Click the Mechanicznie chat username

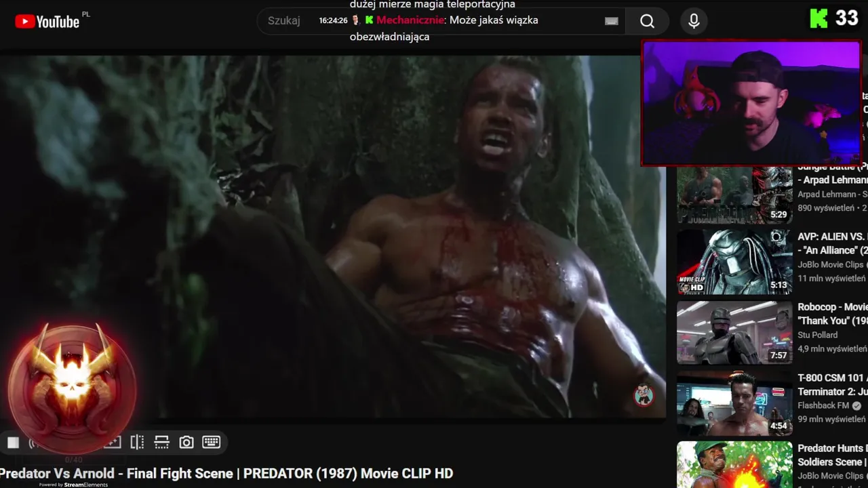point(410,20)
